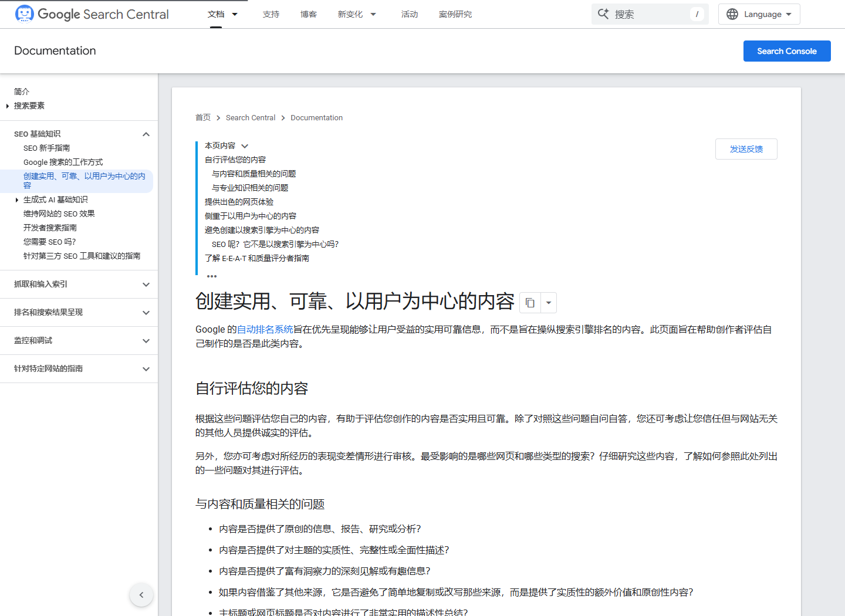Open 您需要 SEO 吗? sidebar link
The width and height of the screenshot is (845, 616).
click(50, 242)
